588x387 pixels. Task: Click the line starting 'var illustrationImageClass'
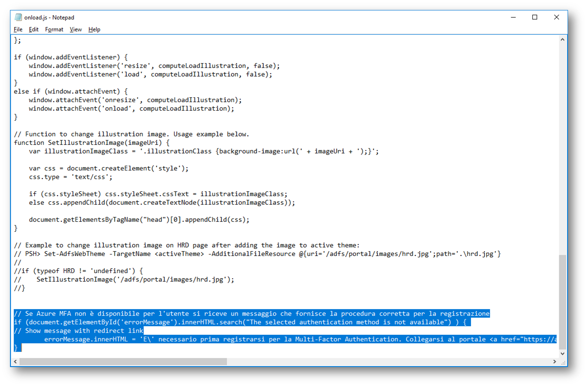[x=203, y=151]
